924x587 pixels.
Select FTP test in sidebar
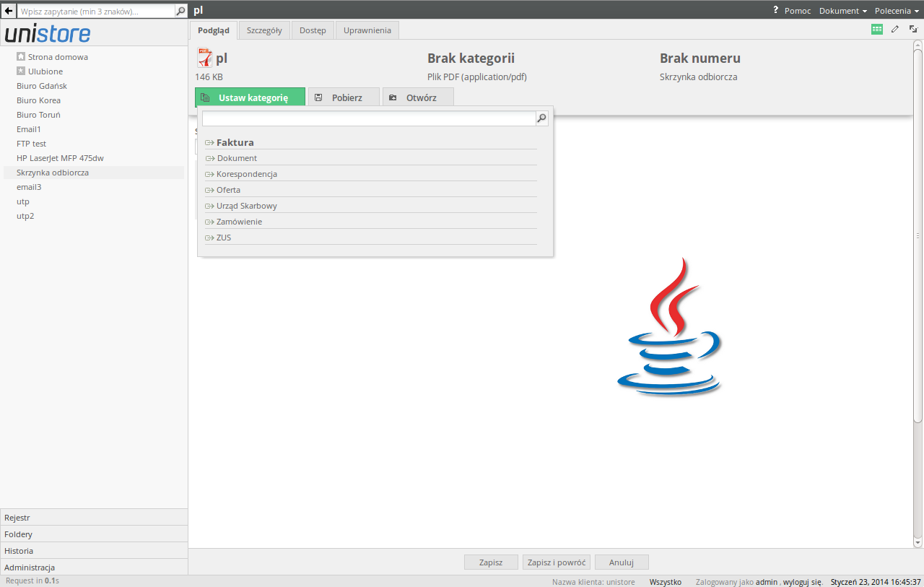pyautogui.click(x=32, y=143)
